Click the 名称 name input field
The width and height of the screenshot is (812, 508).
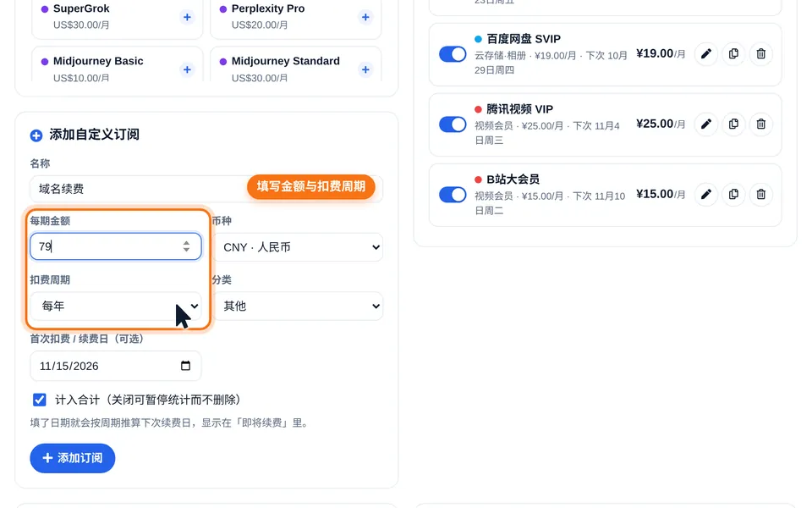coord(206,189)
